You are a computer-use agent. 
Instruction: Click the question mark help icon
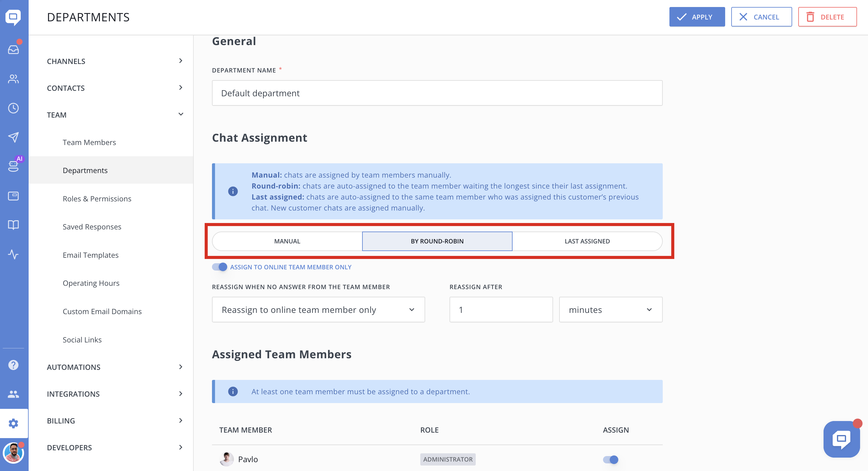[13, 365]
